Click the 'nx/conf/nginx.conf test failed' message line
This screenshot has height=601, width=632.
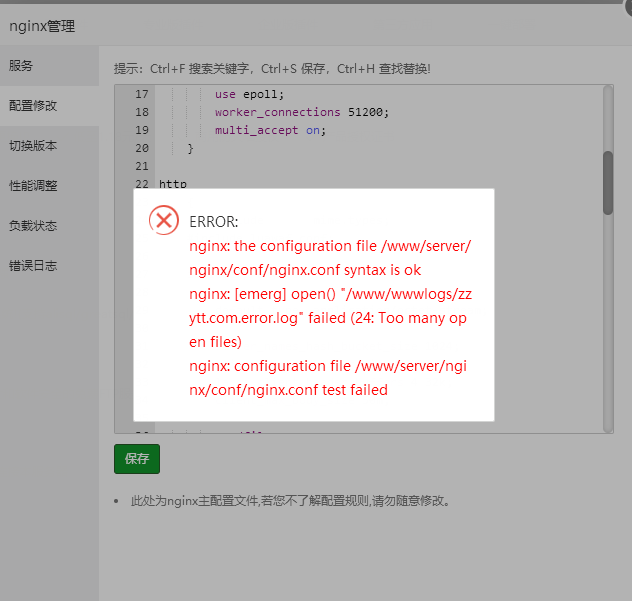[x=288, y=390]
